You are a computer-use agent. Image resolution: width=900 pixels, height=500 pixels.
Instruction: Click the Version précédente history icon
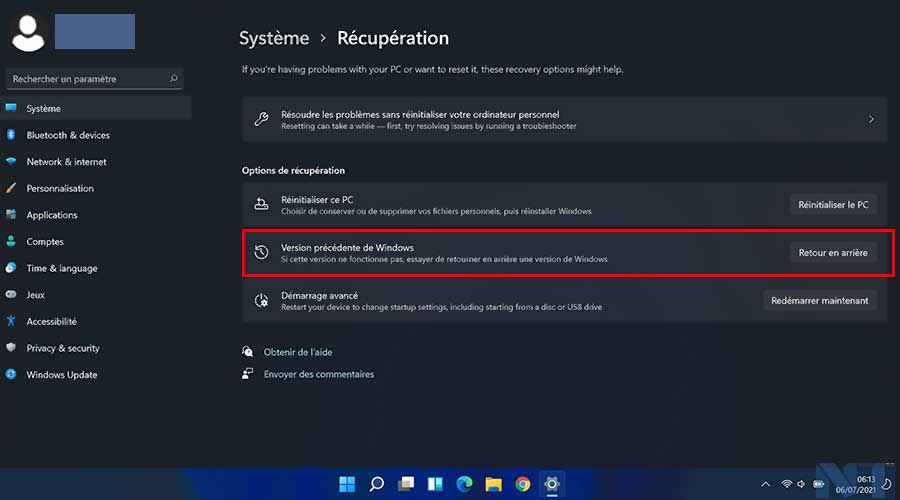(261, 252)
